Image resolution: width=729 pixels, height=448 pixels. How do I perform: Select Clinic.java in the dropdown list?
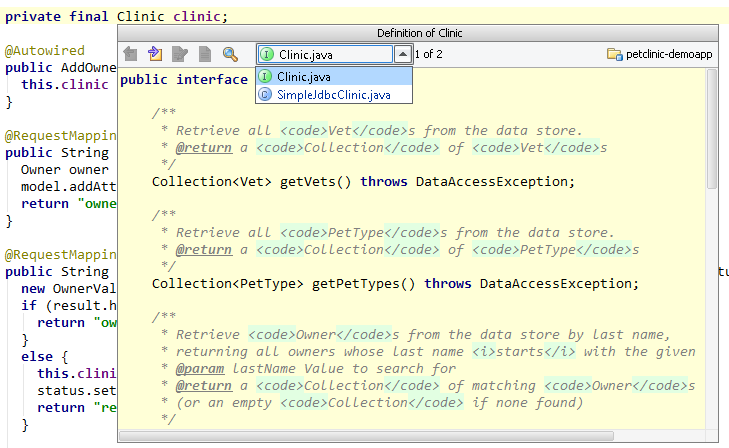click(x=305, y=76)
